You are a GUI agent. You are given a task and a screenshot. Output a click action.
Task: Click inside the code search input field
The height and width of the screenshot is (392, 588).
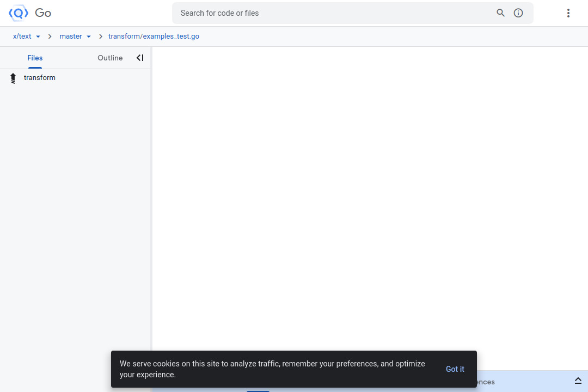click(x=327, y=13)
